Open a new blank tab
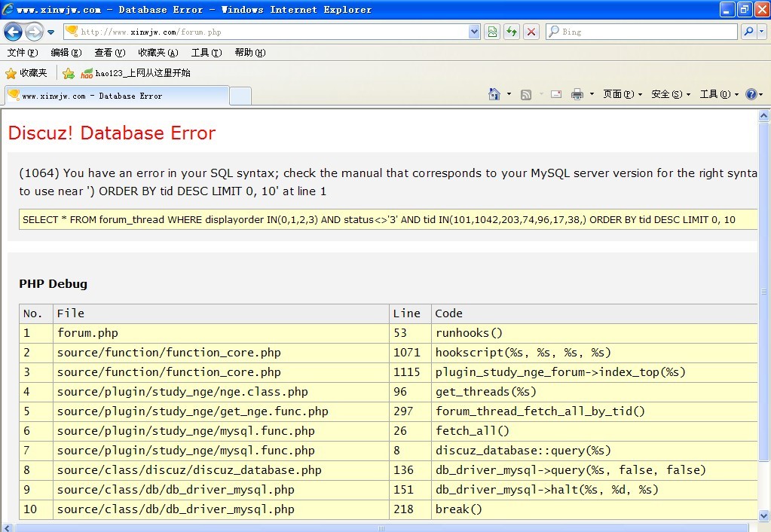 click(x=240, y=96)
